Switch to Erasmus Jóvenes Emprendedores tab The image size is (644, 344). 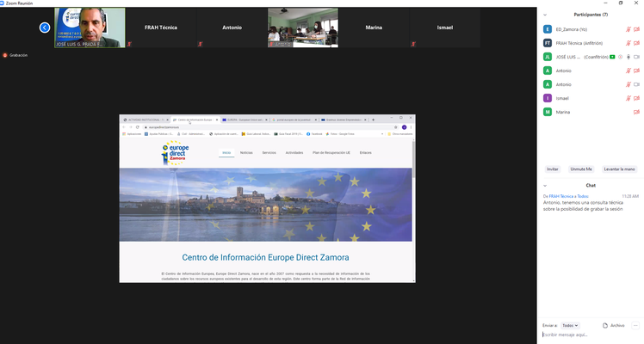point(344,120)
